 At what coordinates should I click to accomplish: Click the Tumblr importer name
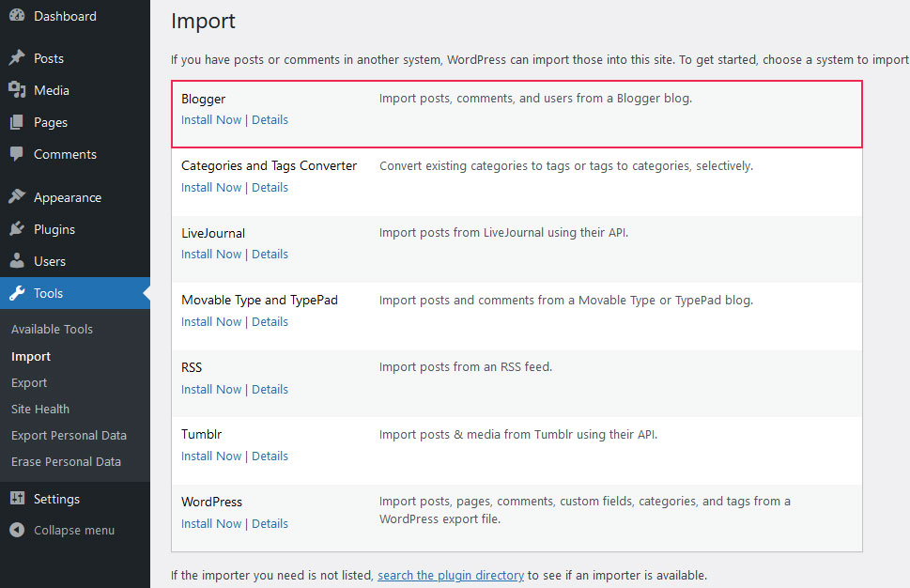click(x=201, y=434)
